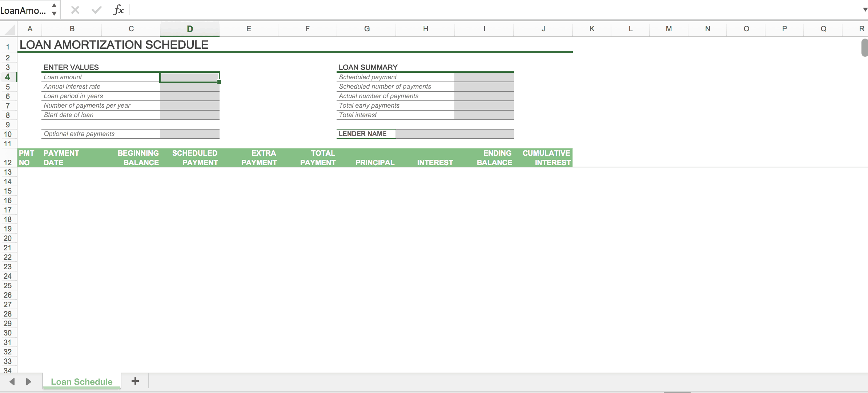Click Number of payments per year input cell
The height and width of the screenshot is (393, 868).
(x=190, y=106)
